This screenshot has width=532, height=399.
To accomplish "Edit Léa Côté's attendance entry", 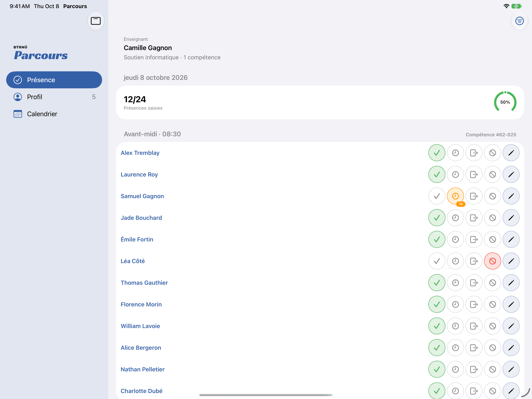I will [x=511, y=261].
